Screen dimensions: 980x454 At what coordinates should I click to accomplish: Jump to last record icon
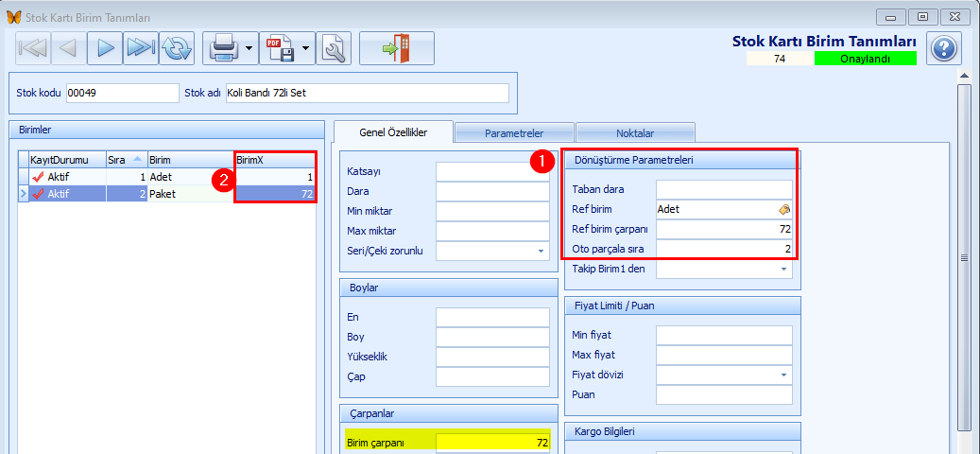[141, 48]
